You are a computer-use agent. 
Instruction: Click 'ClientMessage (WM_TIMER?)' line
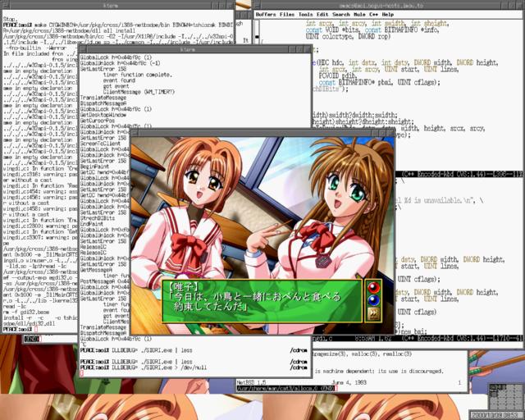click(x=139, y=92)
